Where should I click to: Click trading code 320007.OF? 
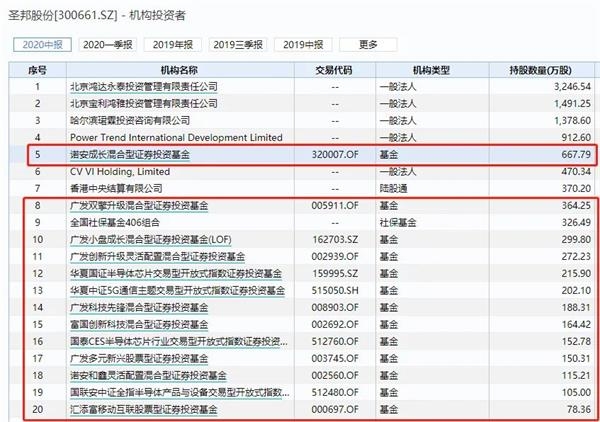pos(335,155)
